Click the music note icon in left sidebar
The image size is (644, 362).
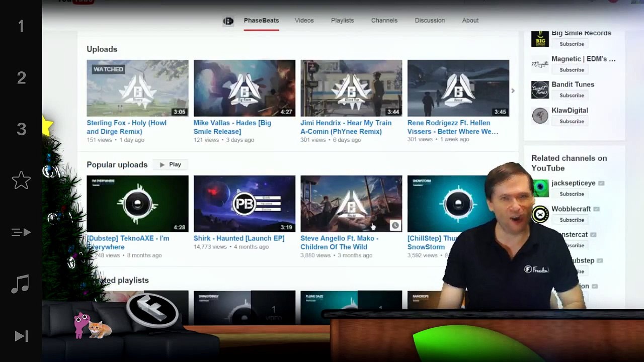coord(20,284)
